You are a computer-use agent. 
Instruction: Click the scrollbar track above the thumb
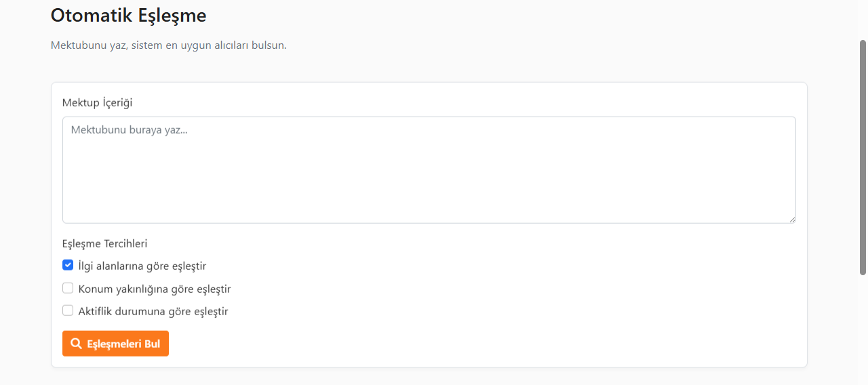pos(863,19)
